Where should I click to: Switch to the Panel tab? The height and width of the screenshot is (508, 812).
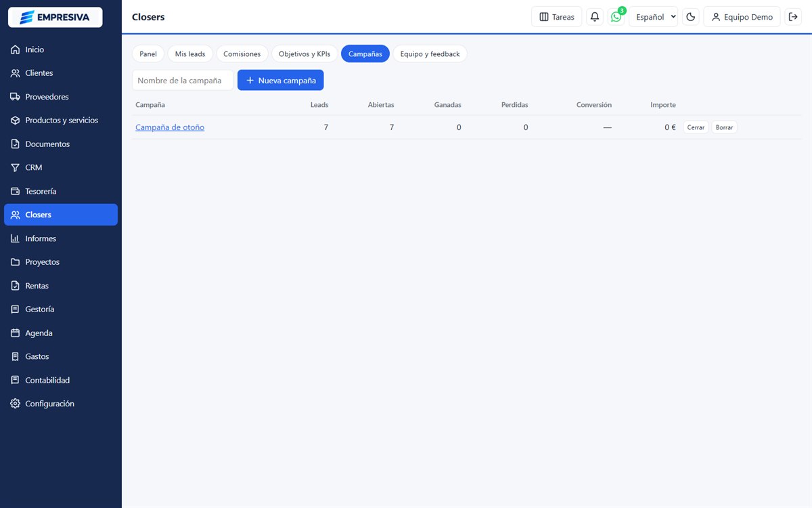click(148, 54)
